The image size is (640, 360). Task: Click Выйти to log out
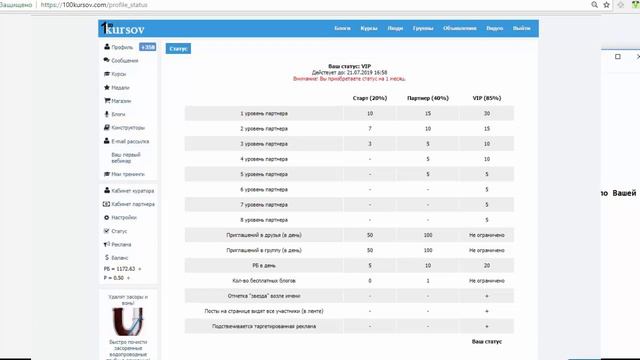[522, 28]
